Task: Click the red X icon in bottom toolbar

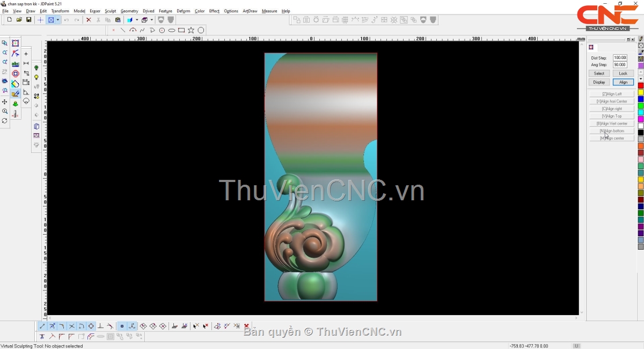Action: (246, 326)
